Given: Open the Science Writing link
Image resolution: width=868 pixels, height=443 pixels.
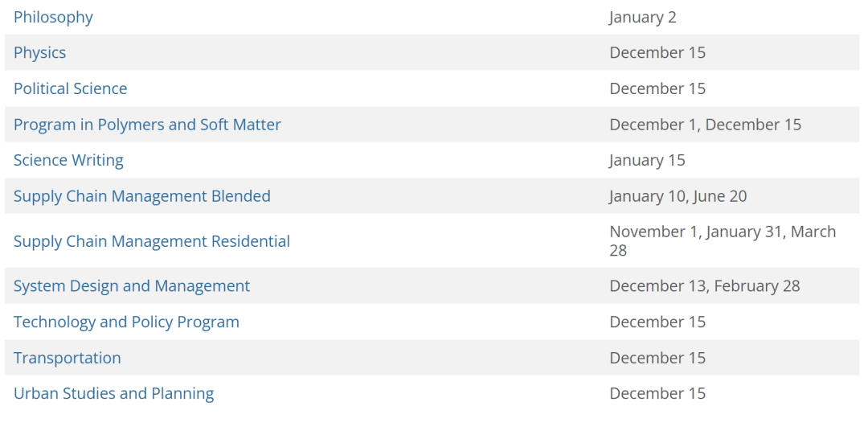Looking at the screenshot, I should tap(68, 160).
